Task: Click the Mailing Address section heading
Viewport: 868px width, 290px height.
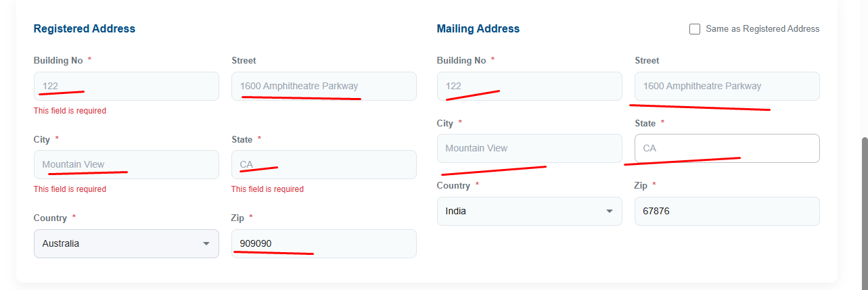Action: click(x=478, y=28)
